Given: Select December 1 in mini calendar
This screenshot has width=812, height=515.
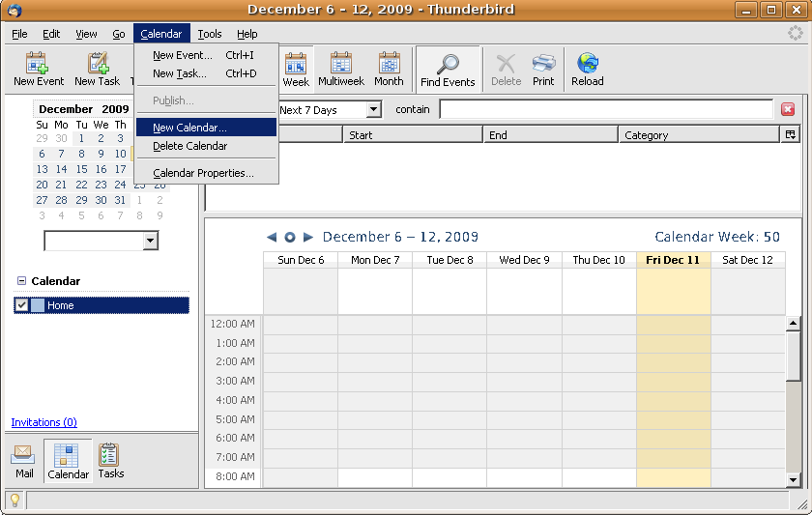Looking at the screenshot, I should pos(81,138).
